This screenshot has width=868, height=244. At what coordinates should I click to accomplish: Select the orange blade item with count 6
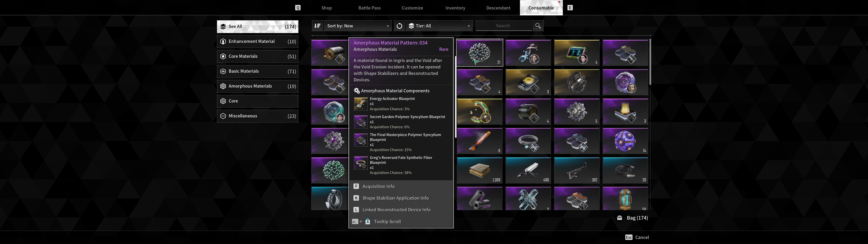479,141
